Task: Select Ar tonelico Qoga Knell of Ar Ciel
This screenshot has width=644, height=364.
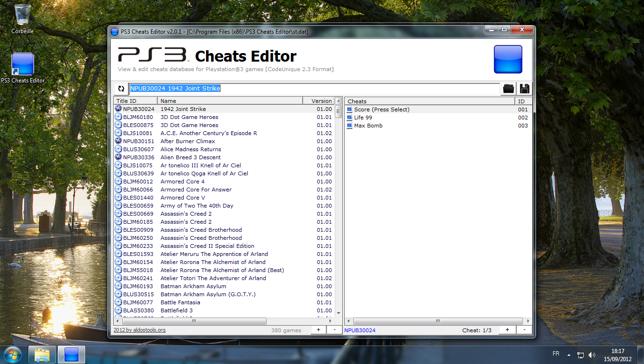Action: [224, 173]
